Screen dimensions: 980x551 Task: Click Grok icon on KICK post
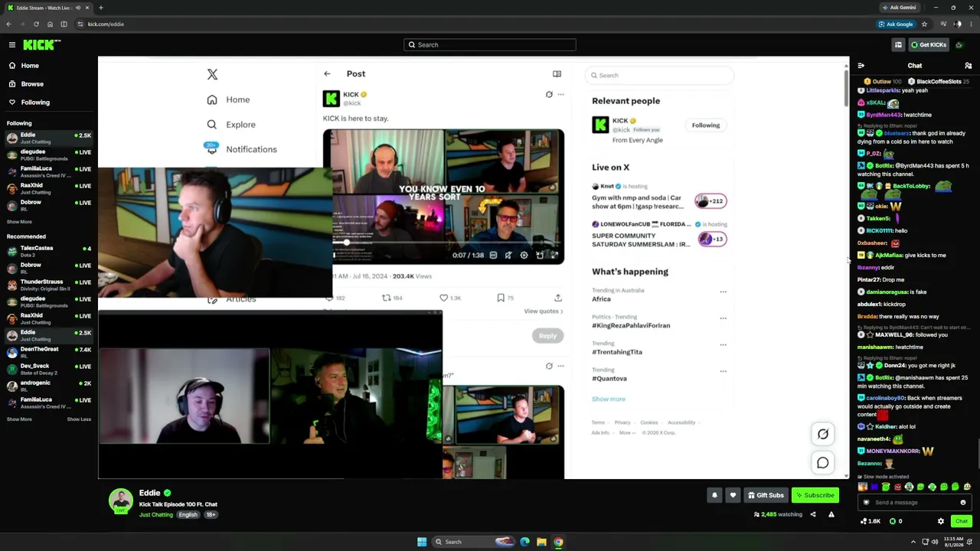click(x=549, y=95)
